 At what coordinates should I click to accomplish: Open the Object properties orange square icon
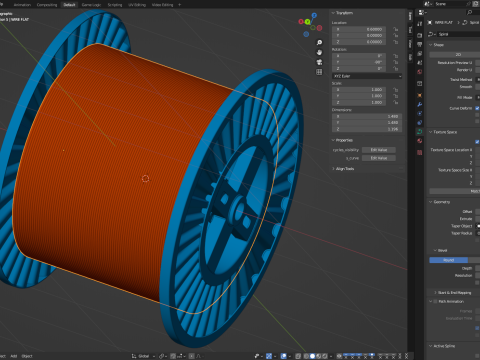tap(420, 95)
